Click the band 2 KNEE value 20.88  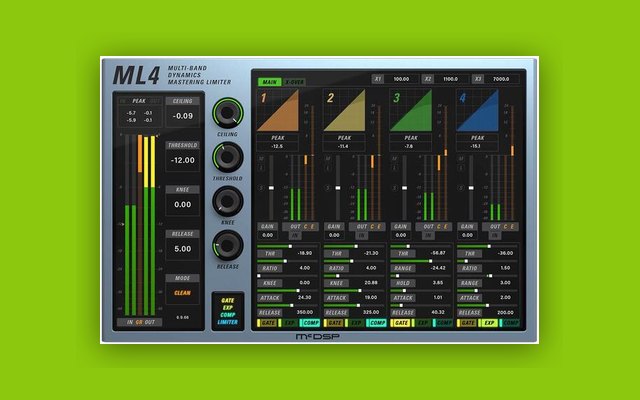(371, 283)
